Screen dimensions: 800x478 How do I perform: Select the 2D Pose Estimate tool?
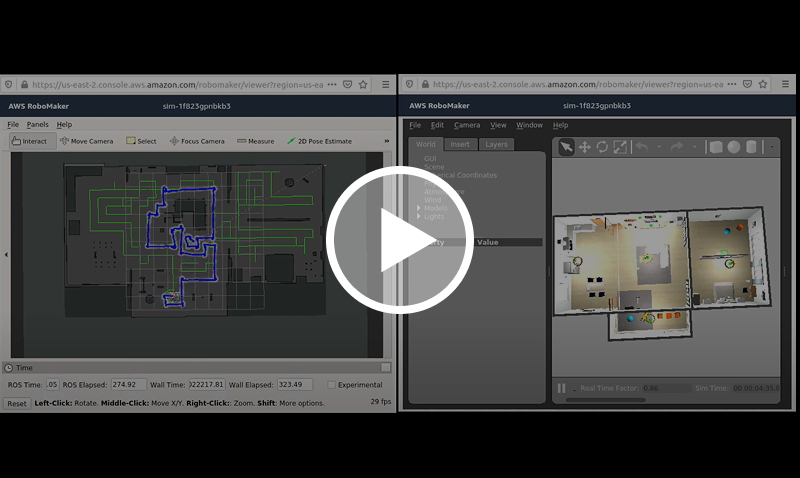coord(319,141)
